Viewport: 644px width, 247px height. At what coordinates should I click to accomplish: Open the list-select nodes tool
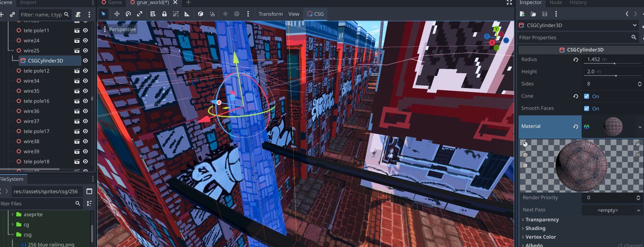click(153, 14)
